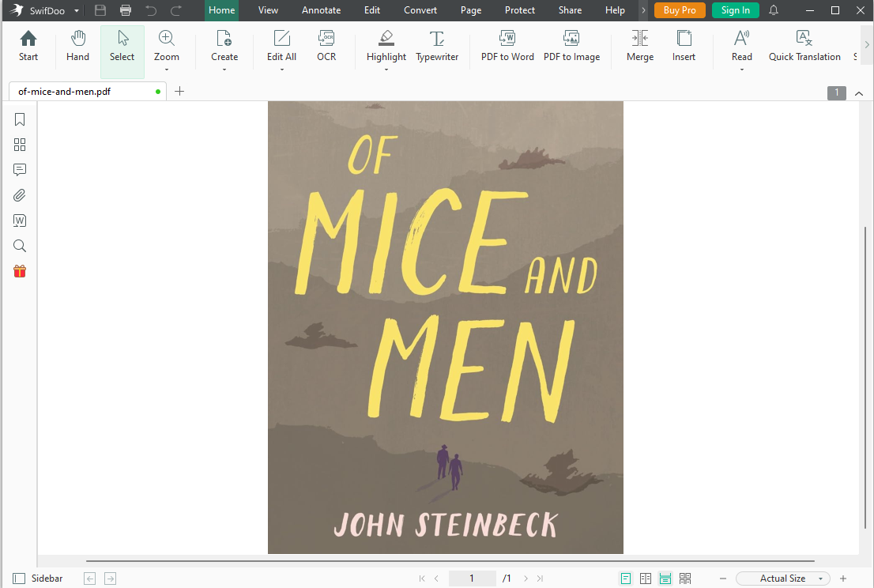This screenshot has height=588, width=874.
Task: Click the Print icon
Action: (126, 10)
